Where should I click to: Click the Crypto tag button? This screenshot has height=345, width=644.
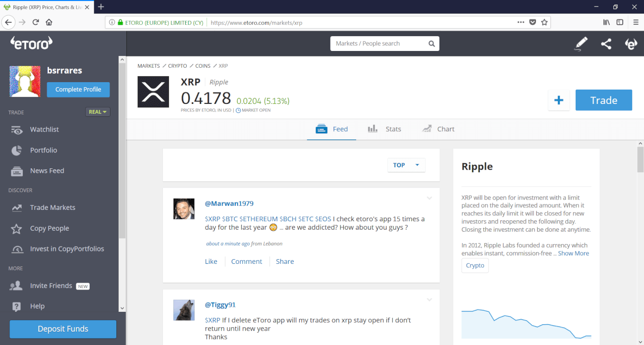[475, 265]
